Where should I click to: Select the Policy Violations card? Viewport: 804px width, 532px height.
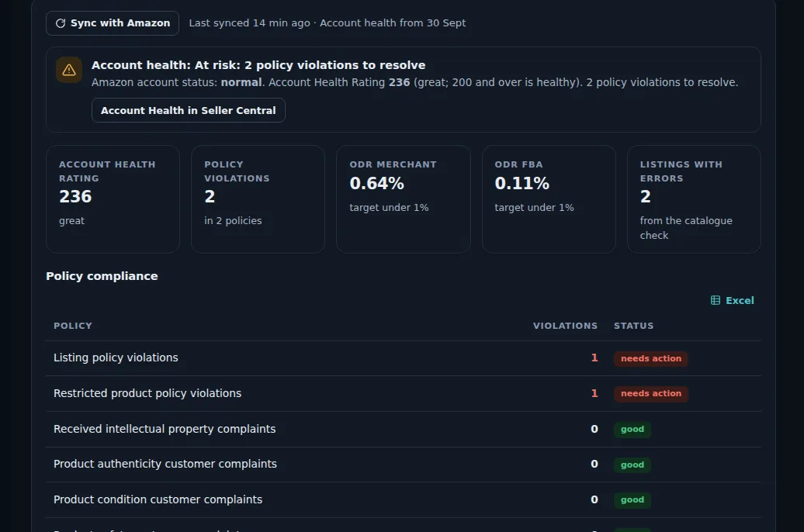pyautogui.click(x=258, y=199)
